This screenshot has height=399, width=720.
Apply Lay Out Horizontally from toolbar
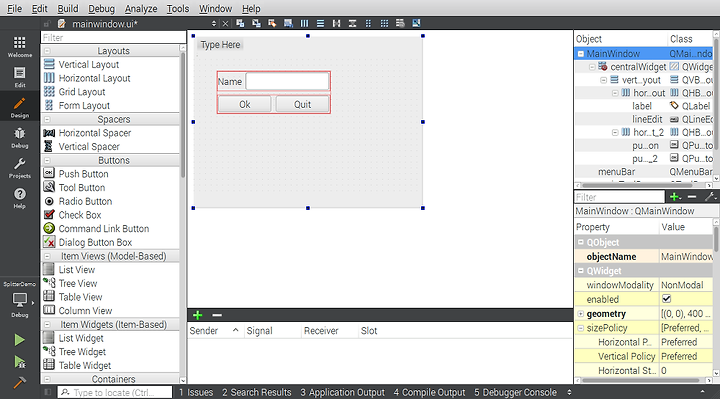click(304, 23)
